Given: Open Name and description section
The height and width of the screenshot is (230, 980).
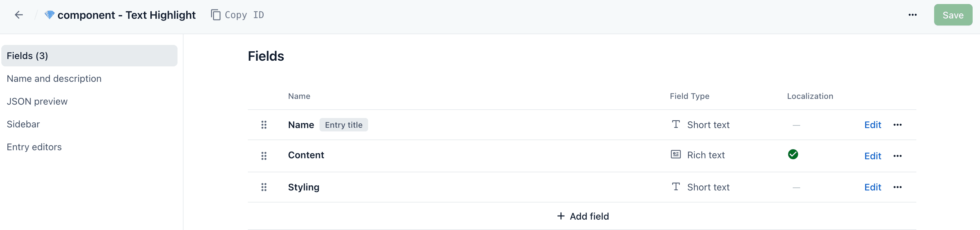Looking at the screenshot, I should (x=54, y=78).
